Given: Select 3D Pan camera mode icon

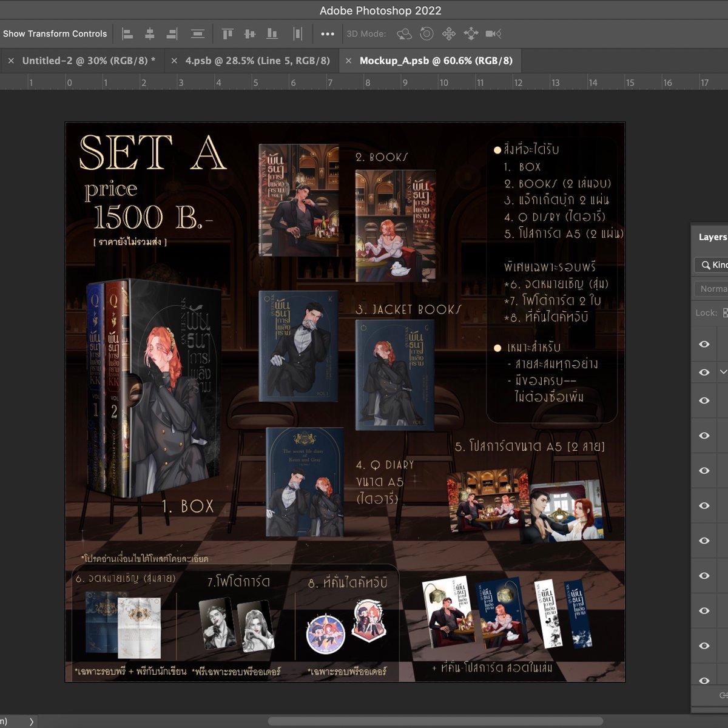Looking at the screenshot, I should [449, 34].
